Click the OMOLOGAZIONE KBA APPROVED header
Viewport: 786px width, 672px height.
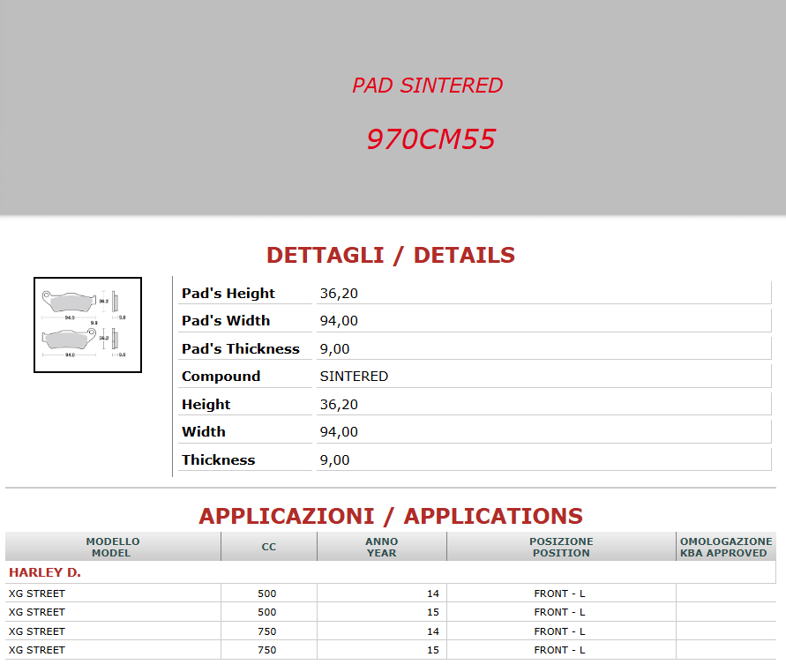coord(726,547)
